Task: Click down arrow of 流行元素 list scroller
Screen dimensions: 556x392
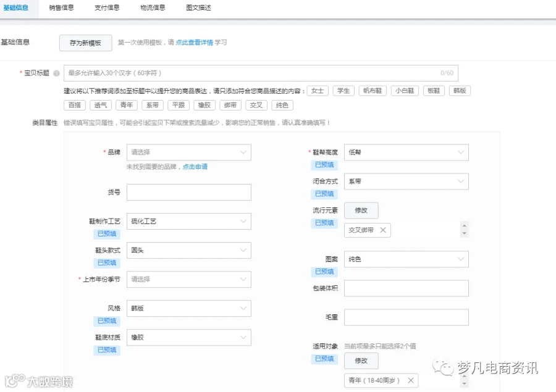Action: tap(464, 233)
